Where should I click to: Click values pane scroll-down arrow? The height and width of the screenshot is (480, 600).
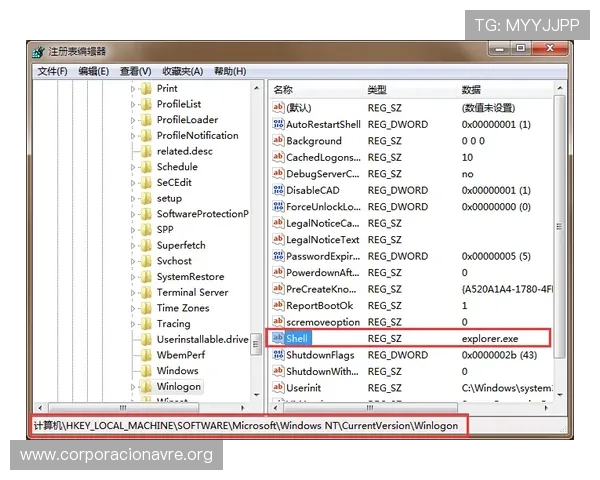pos(559,395)
